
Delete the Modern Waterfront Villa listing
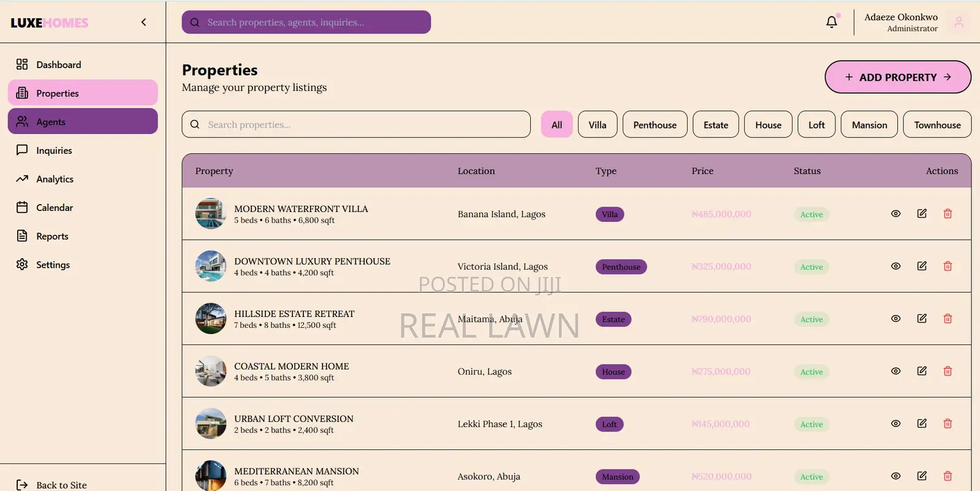(948, 213)
